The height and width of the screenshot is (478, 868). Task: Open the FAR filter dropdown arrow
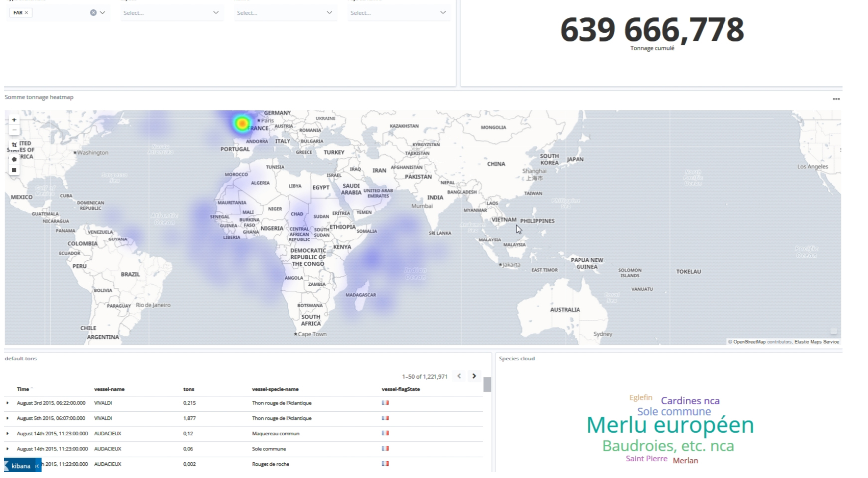(x=102, y=13)
